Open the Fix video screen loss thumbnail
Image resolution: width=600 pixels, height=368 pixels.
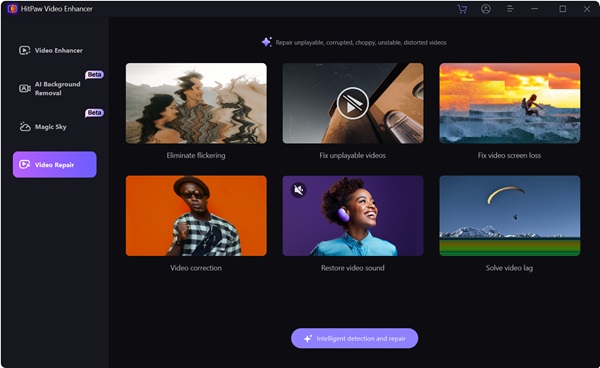510,103
